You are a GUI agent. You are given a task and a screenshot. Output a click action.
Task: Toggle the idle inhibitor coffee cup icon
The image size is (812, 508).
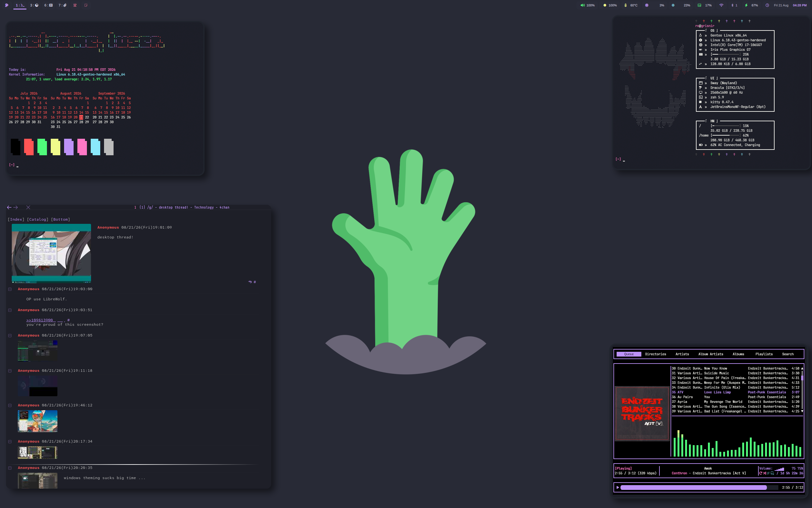75,5
